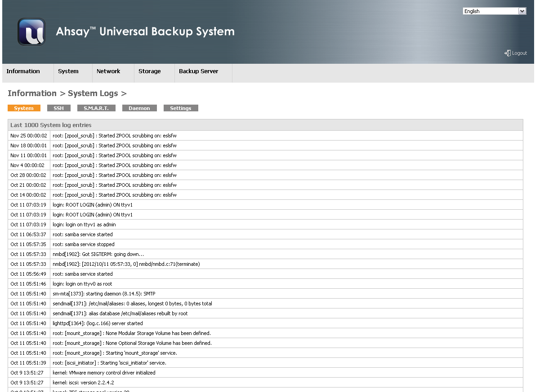The width and height of the screenshot is (544, 392).
Task: Click the Oct 11 06:53:37 samba started entry
Action: tap(265, 234)
